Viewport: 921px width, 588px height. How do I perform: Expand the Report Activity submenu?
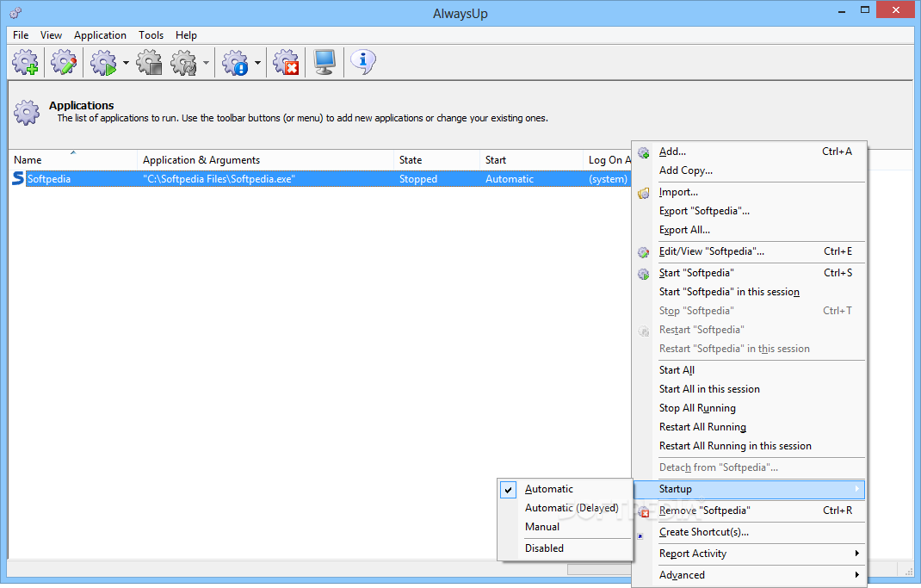point(749,554)
